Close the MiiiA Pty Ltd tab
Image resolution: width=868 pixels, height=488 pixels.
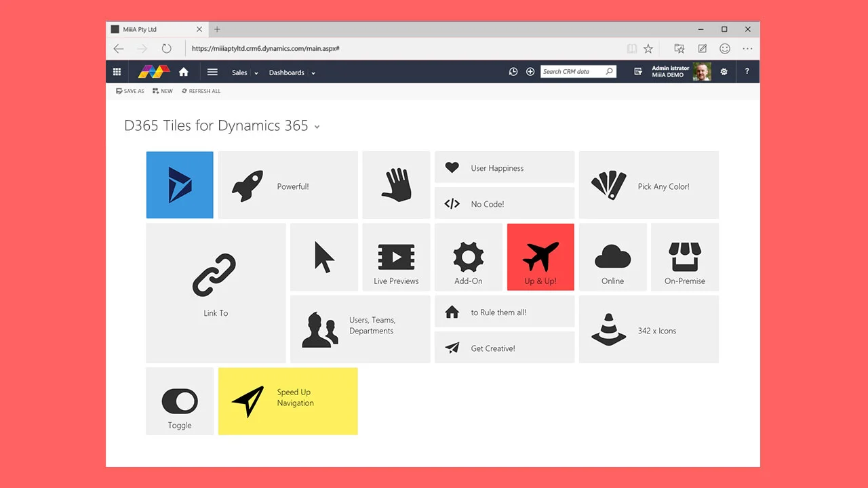point(199,29)
